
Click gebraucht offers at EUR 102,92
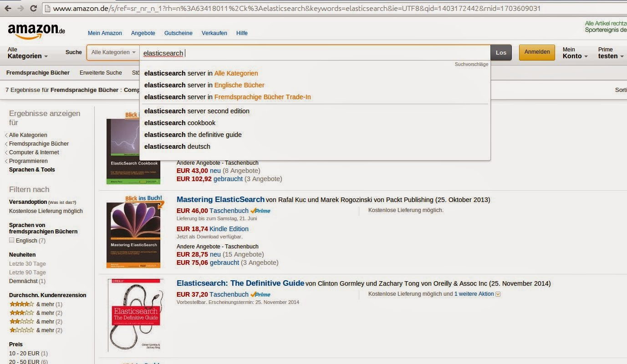228,179
